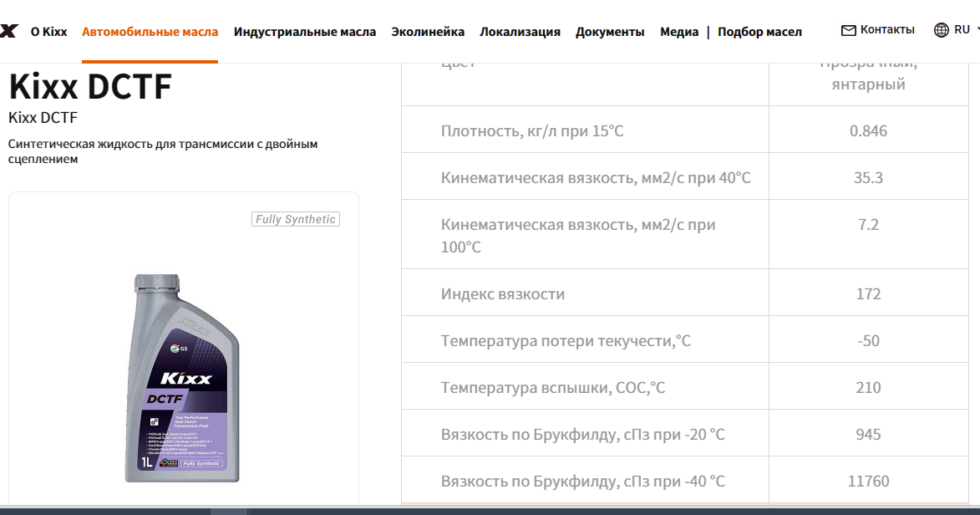
Task: Open the Медиа menu item
Action: point(679,31)
